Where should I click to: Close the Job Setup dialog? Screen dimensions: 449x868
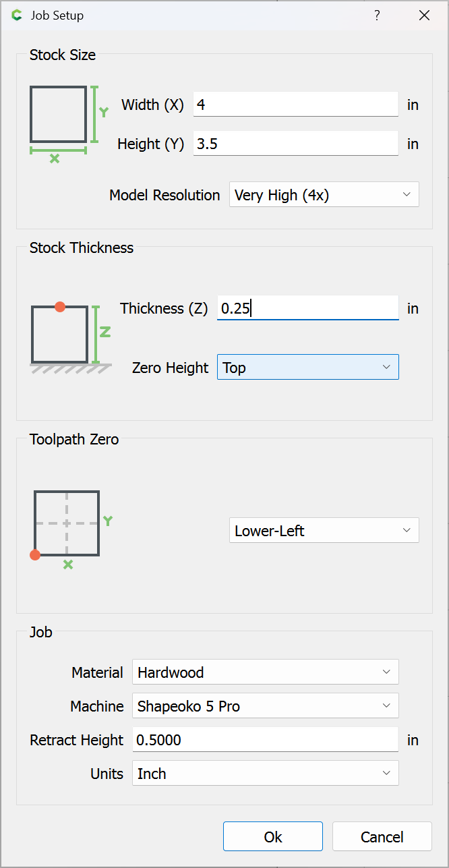tap(424, 16)
